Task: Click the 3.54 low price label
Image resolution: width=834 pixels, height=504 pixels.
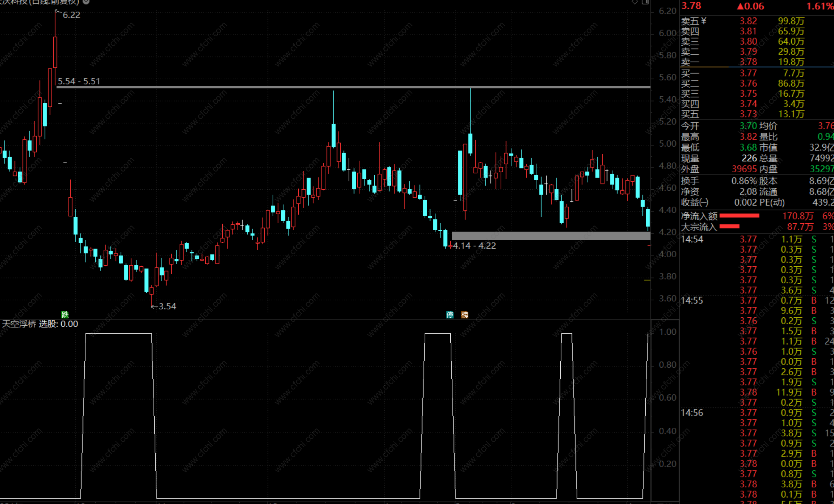Action: click(167, 306)
